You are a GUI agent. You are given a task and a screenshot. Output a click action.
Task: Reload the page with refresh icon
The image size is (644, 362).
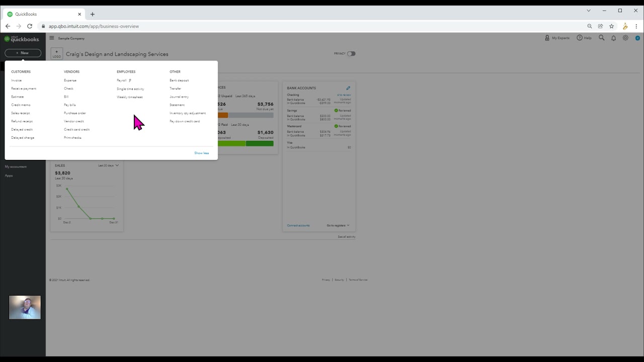pyautogui.click(x=30, y=26)
